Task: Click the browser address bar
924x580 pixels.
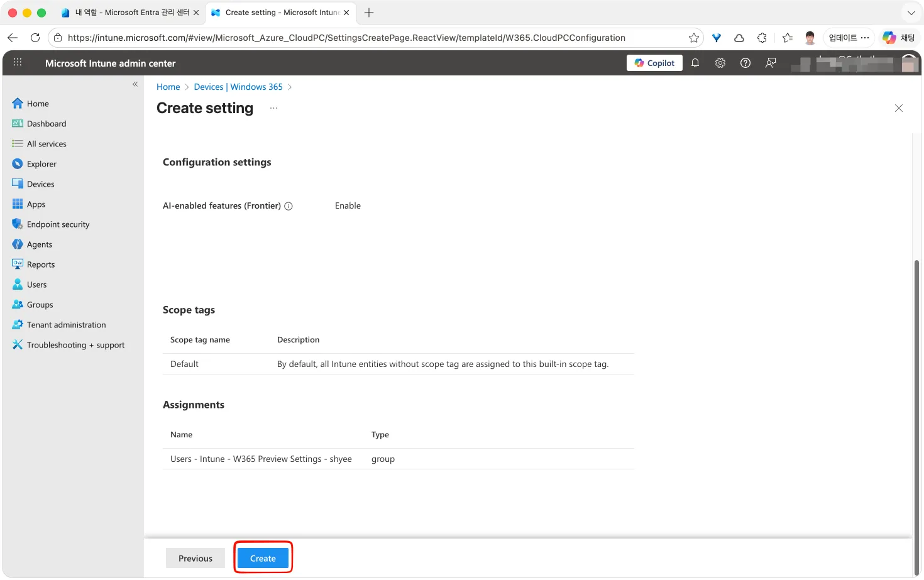Action: tap(346, 38)
